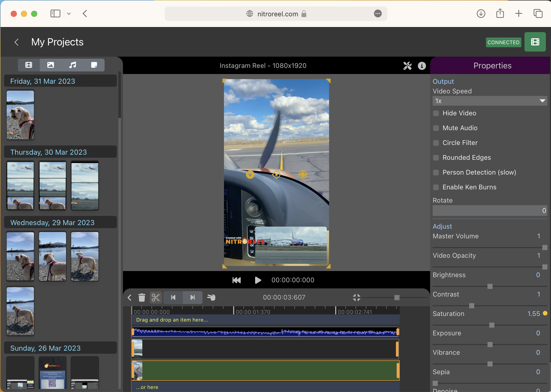Click the nitroreel.com address bar
551x392 pixels.
pos(276,14)
